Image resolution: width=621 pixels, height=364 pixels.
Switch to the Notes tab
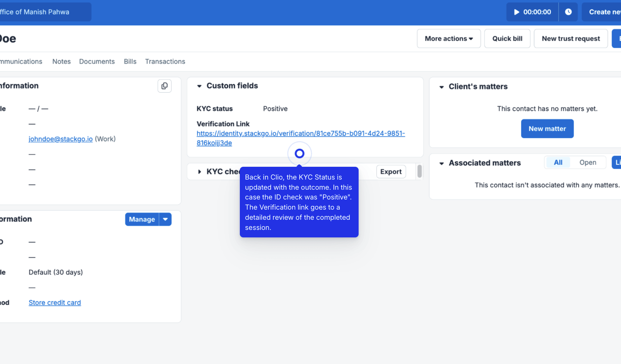[61, 62]
